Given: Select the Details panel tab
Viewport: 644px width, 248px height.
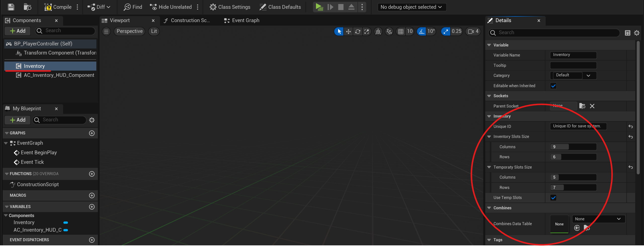Looking at the screenshot, I should [x=503, y=20].
